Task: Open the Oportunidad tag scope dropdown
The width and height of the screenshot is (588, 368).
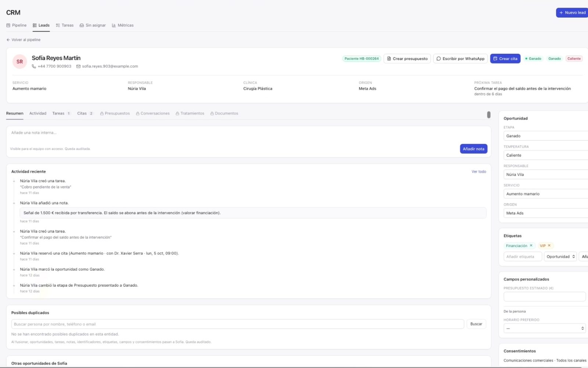Action: pos(560,256)
